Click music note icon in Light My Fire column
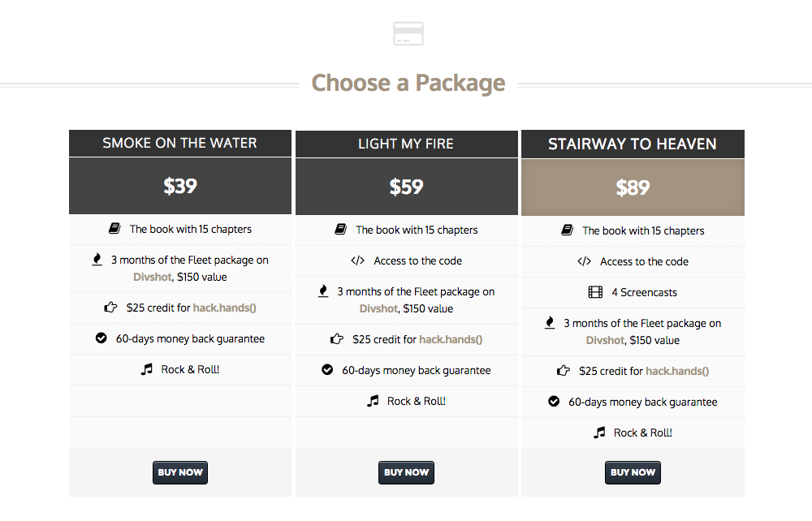Image resolution: width=812 pixels, height=521 pixels. tap(373, 401)
